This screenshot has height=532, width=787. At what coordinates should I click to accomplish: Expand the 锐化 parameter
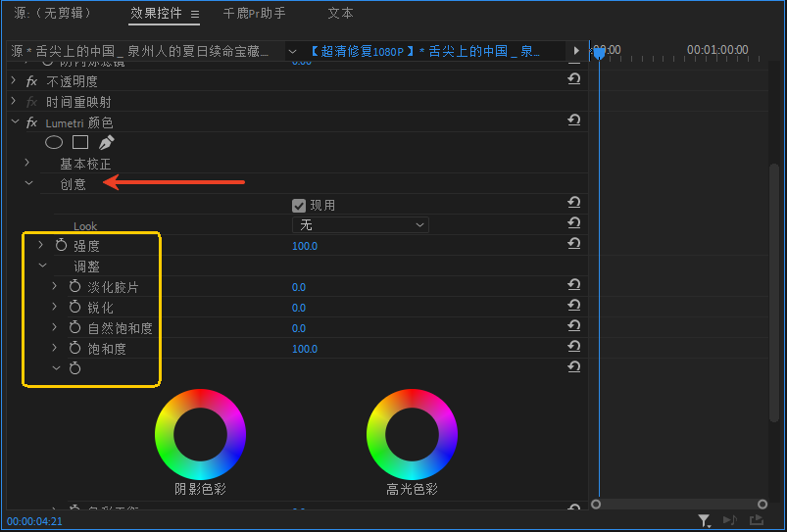click(55, 307)
